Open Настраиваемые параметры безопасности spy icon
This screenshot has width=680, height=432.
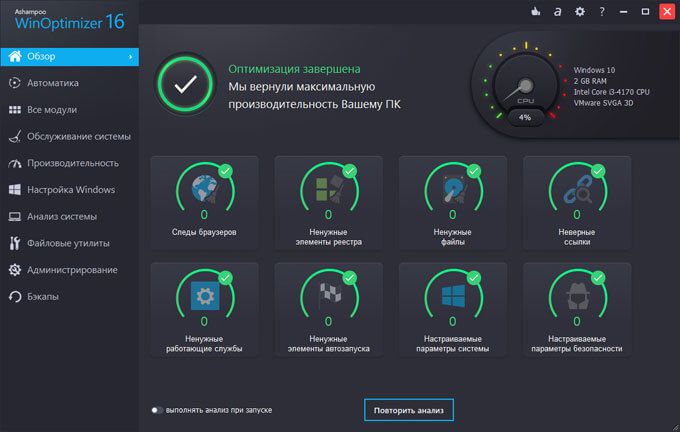[577, 296]
